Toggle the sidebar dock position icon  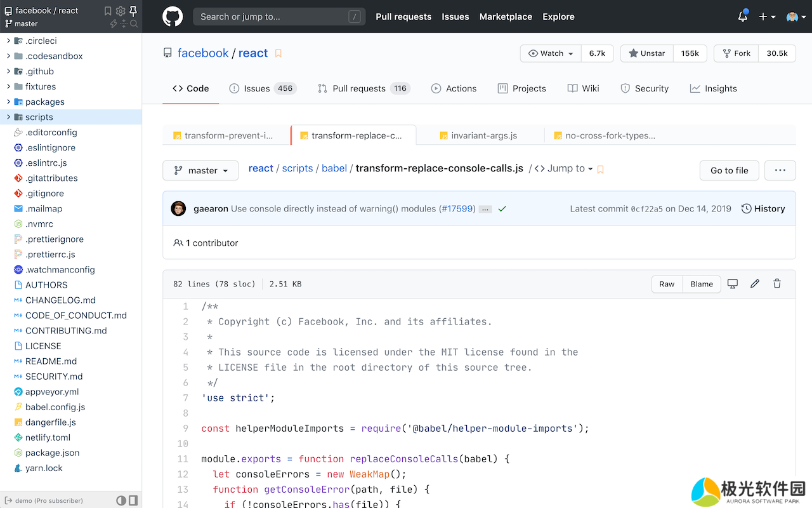point(133,500)
